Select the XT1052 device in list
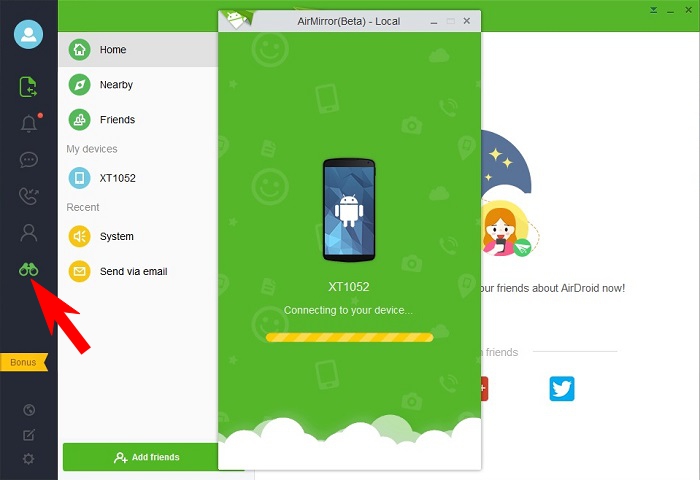Screen dimensions: 700x480 (x=138, y=178)
